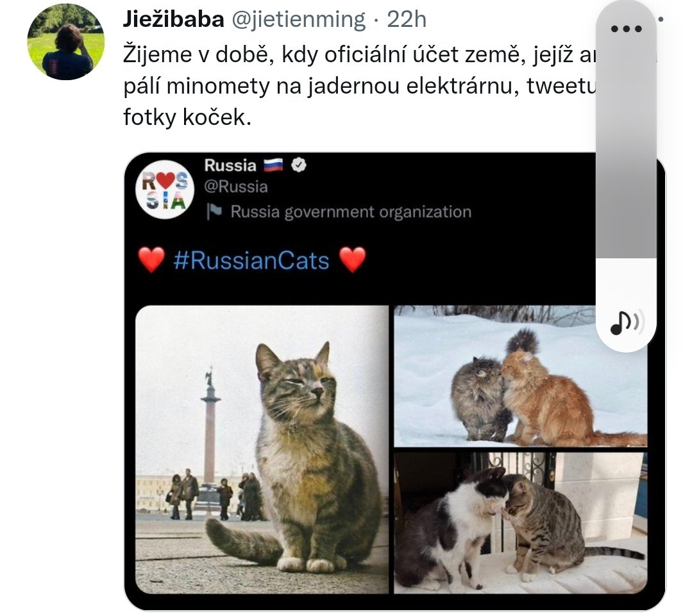Click the Ježibaba display name
Image resolution: width=692 pixels, height=616 pixels.
tap(173, 19)
